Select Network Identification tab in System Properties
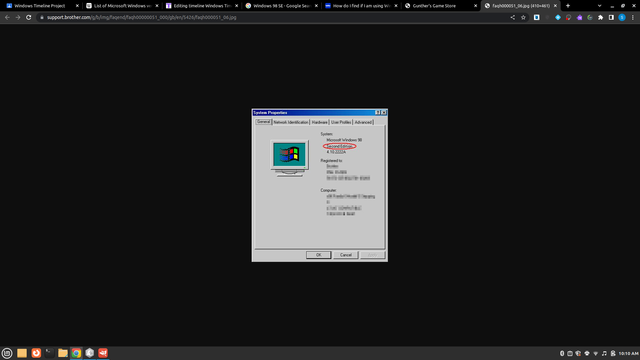Screen dimensions: 640x360 pyautogui.click(x=291, y=122)
